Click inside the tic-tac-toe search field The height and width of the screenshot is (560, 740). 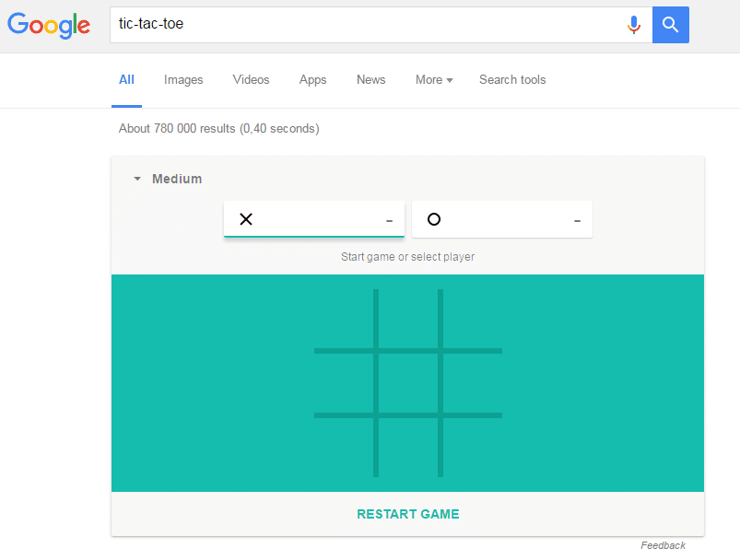click(x=276, y=25)
